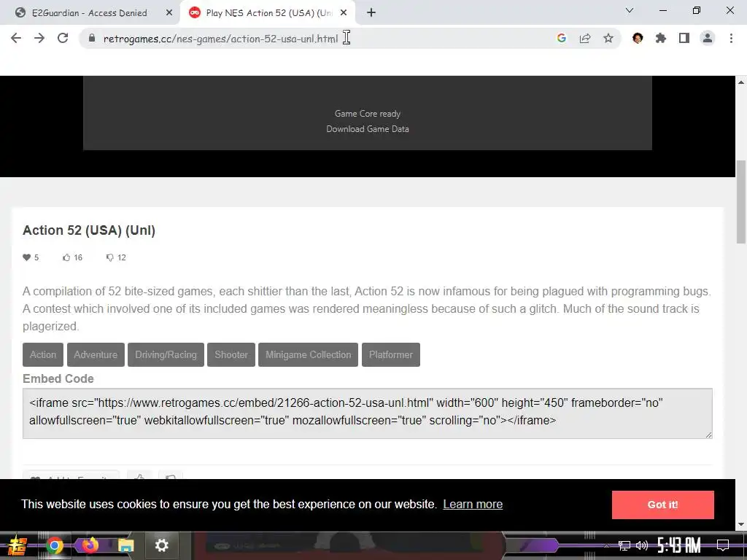Select the Action genre tag

43,355
